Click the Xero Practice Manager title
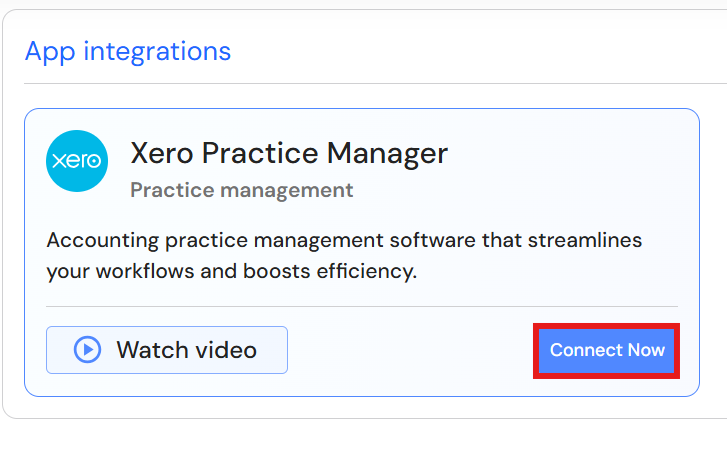 click(x=289, y=153)
